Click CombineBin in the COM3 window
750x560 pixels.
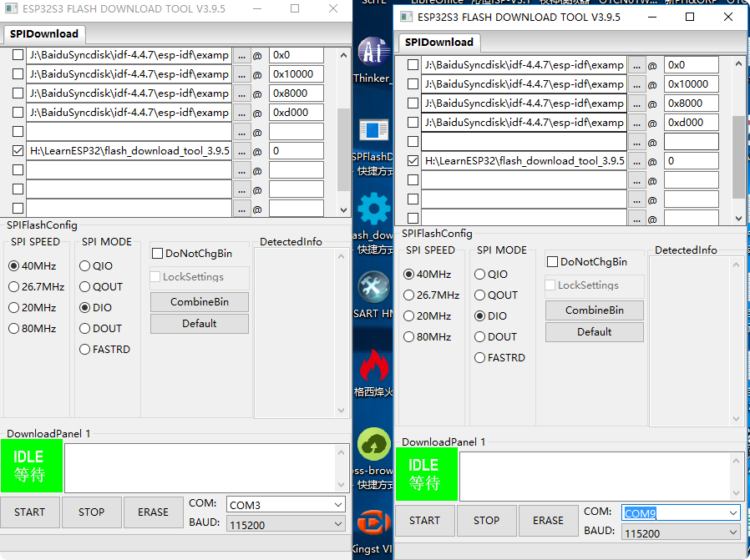pyautogui.click(x=200, y=302)
